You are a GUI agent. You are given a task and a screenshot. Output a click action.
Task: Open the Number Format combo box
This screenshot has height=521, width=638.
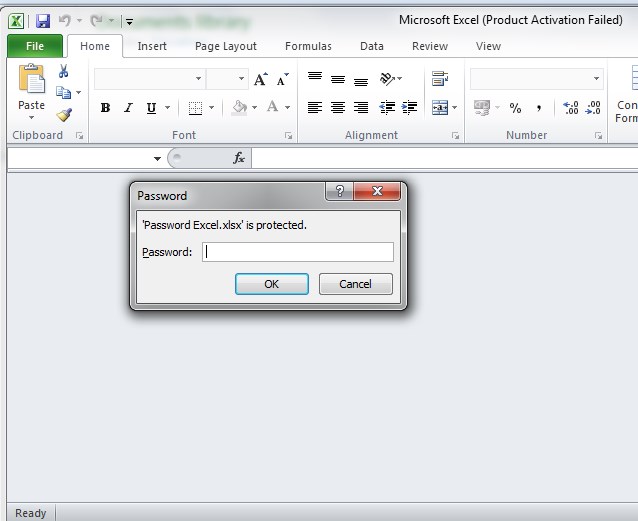click(537, 79)
